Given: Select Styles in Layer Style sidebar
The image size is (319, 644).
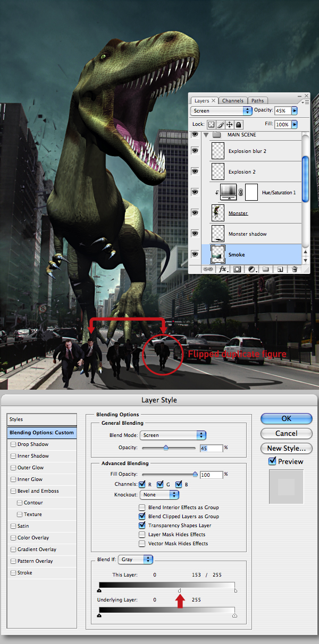Looking at the screenshot, I should [41, 419].
